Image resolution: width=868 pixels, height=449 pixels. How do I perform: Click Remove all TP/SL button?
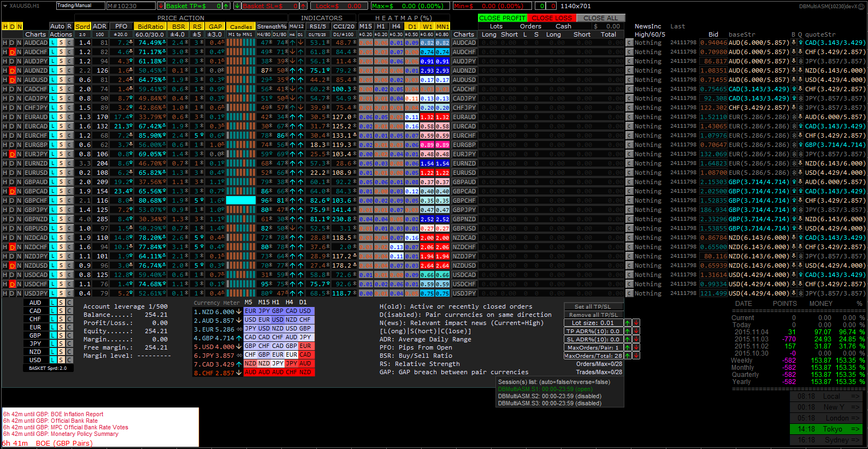point(593,315)
